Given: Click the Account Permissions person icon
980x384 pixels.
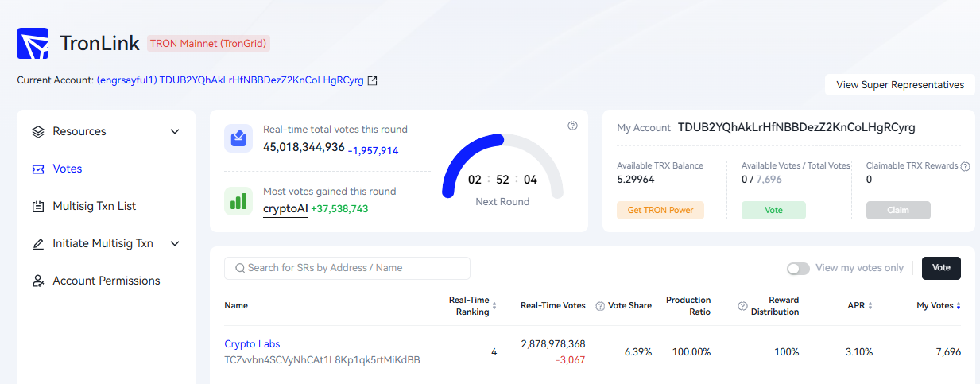Looking at the screenshot, I should coord(38,281).
